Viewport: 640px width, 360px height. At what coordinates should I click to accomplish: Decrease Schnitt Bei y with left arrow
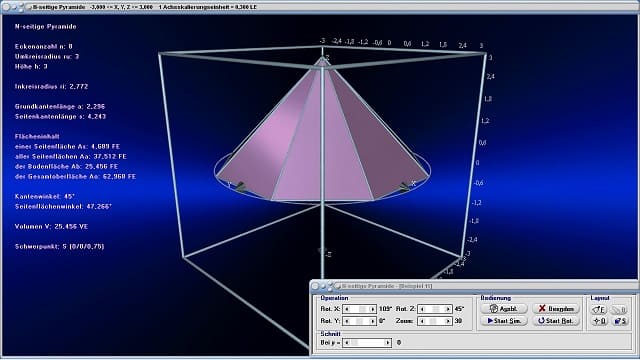click(347, 342)
